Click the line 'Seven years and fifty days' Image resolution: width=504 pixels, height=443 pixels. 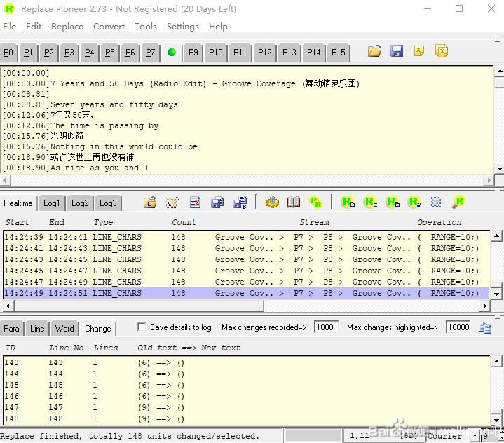click(114, 105)
